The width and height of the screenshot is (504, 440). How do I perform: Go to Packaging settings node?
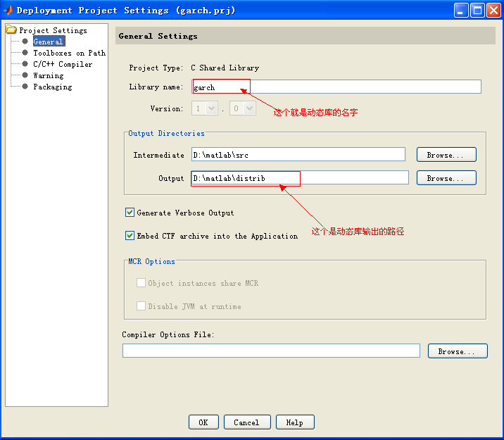tap(52, 87)
